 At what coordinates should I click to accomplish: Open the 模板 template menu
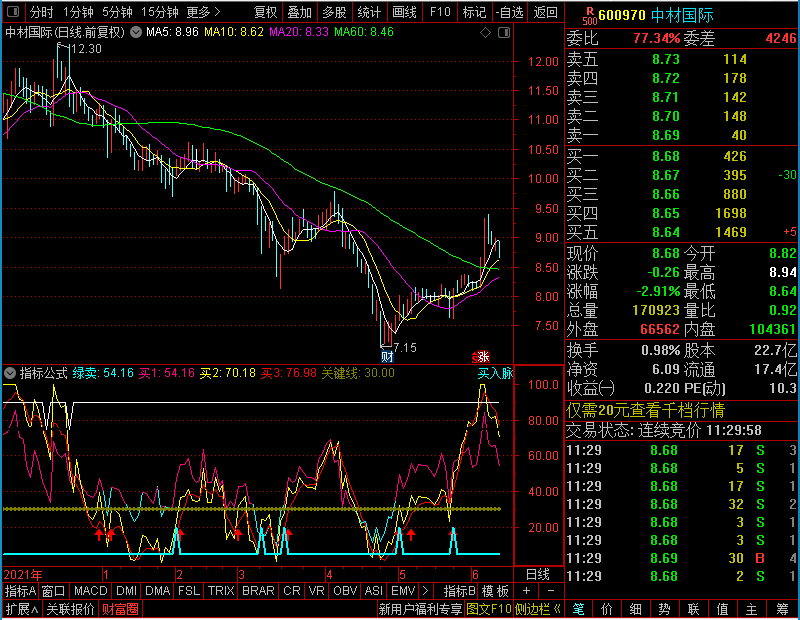pos(495,591)
